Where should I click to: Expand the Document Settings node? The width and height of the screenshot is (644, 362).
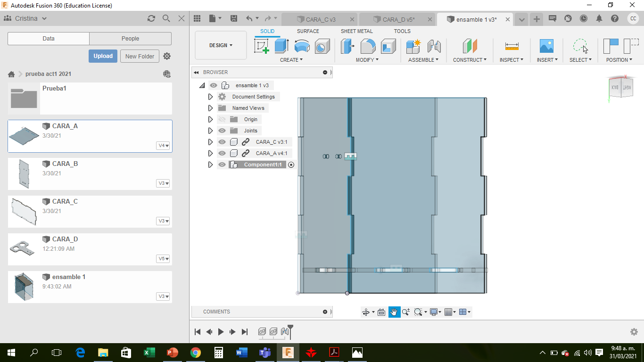pyautogui.click(x=211, y=97)
